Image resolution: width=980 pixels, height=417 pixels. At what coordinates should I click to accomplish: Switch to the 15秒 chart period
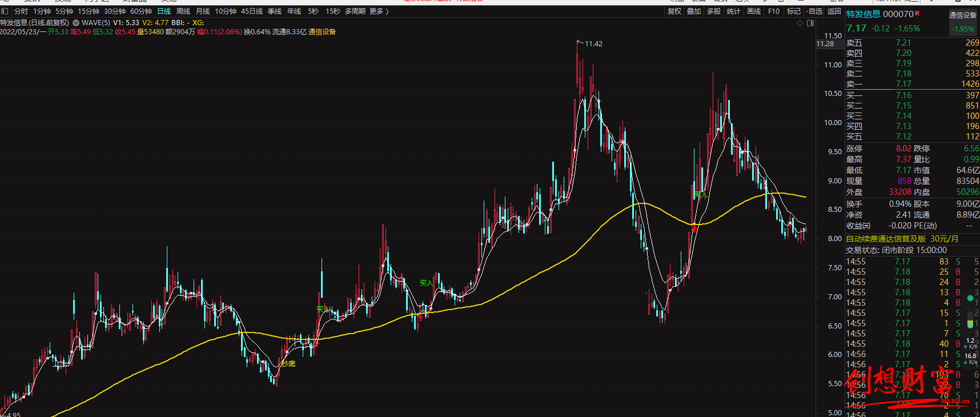click(333, 11)
